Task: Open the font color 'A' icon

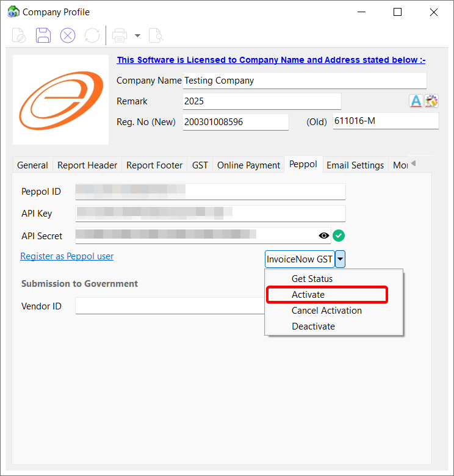Action: (416, 101)
